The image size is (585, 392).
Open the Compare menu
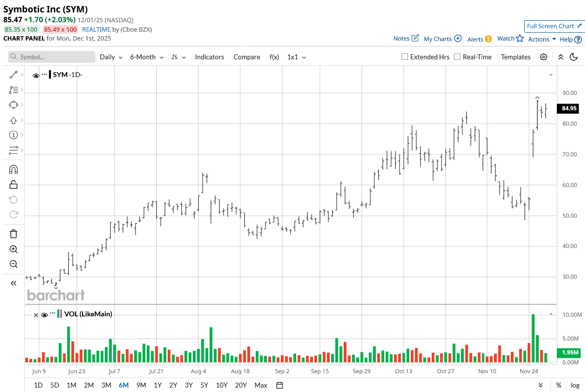click(x=247, y=57)
